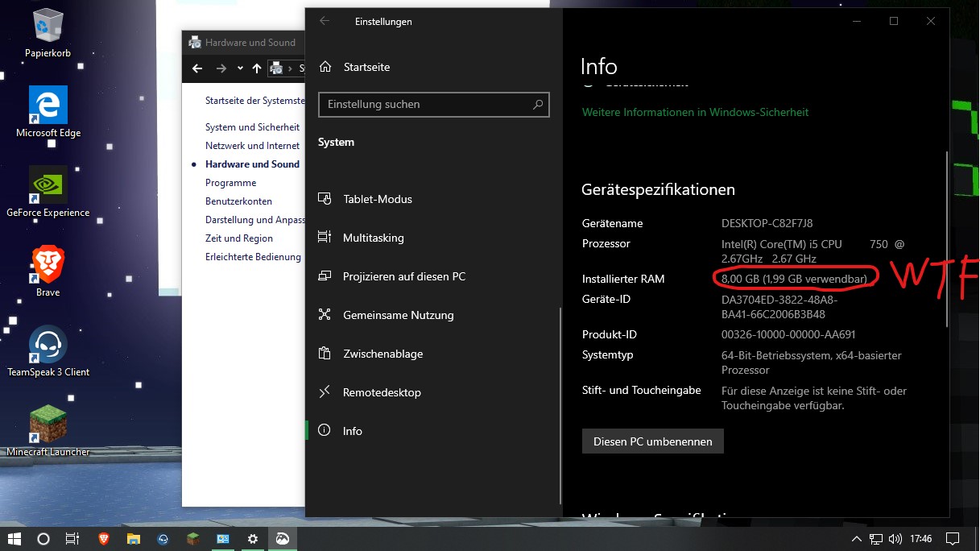Open recent locations dropdown in Control Panel
The image size is (980, 551).
click(x=239, y=69)
